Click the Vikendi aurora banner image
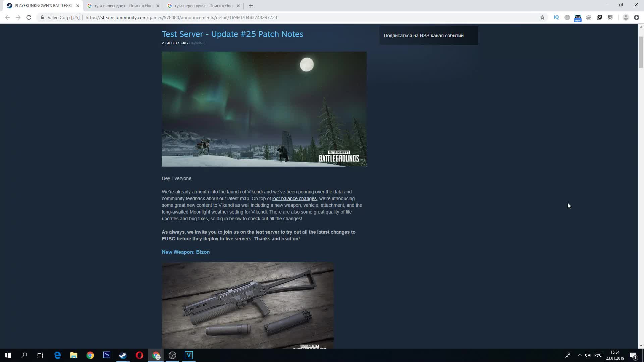Image resolution: width=644 pixels, height=362 pixels. (x=264, y=109)
